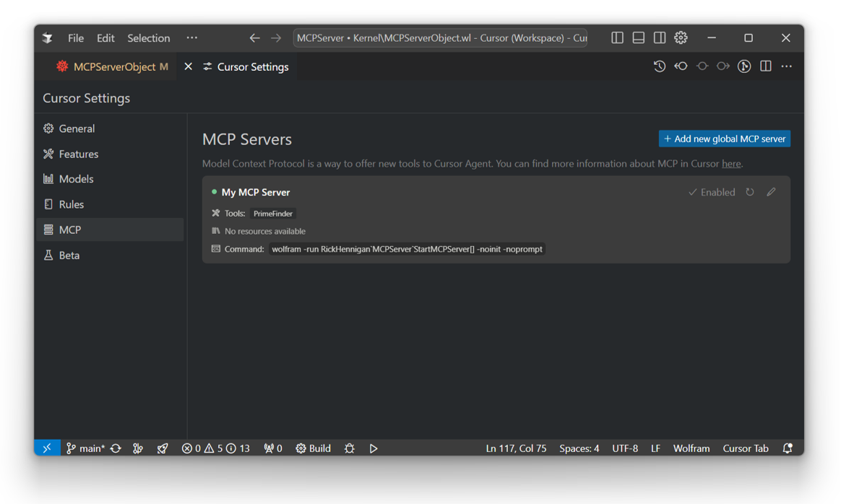Disable My MCP Server via Enabled toggle
The image size is (841, 504).
(x=712, y=192)
